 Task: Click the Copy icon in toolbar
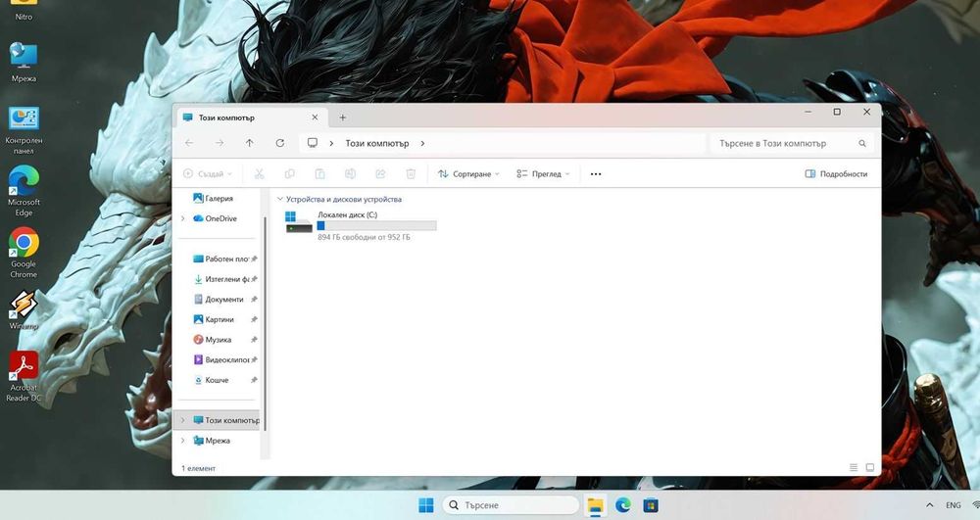tap(289, 174)
